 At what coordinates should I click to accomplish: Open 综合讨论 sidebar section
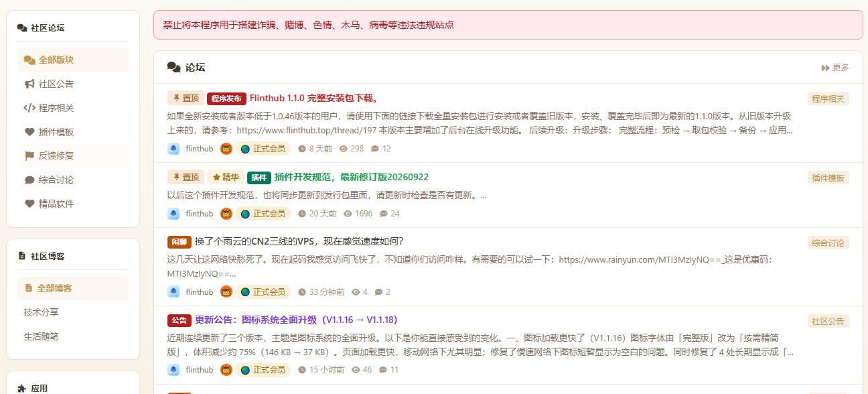[73, 180]
